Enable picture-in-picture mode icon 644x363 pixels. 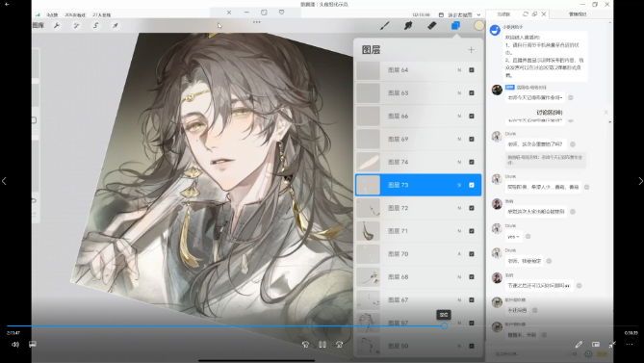[x=596, y=345]
